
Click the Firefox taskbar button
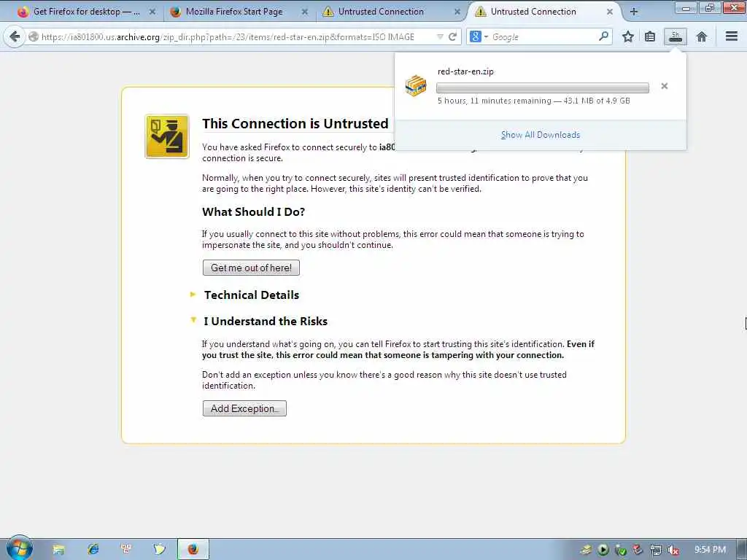(x=193, y=550)
